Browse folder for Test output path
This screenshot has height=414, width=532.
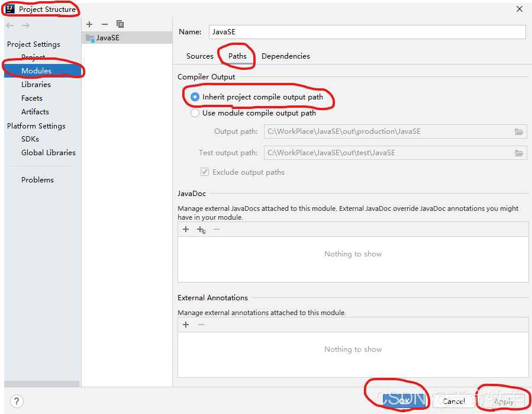click(x=519, y=153)
